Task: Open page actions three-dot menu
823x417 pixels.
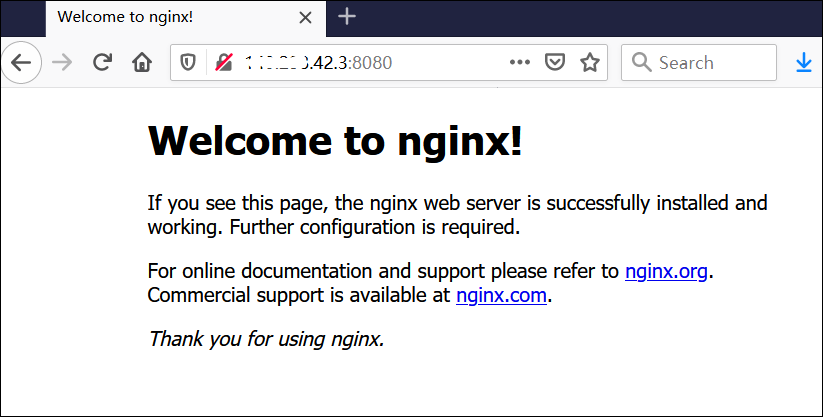Action: 520,62
